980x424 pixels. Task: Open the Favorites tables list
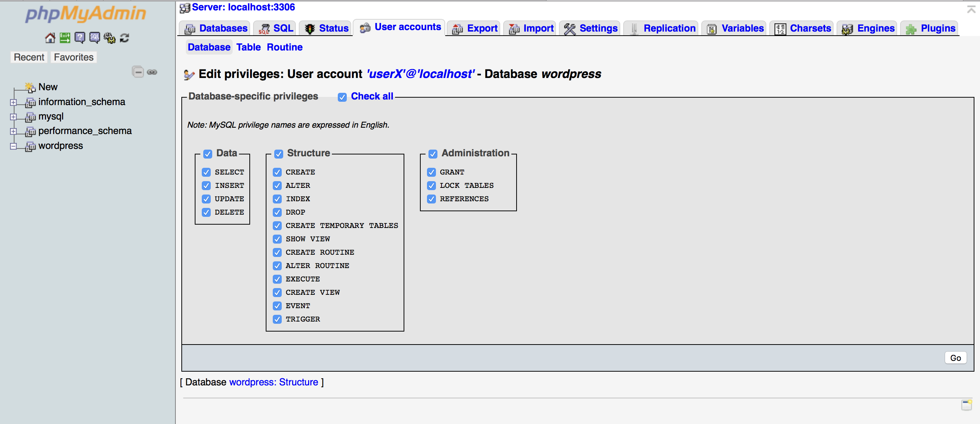74,58
